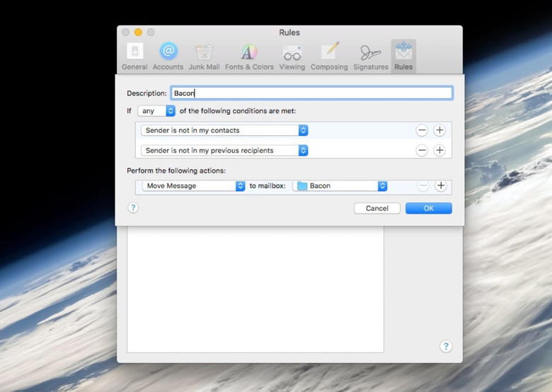Open the Accounts preferences pane

coord(168,57)
